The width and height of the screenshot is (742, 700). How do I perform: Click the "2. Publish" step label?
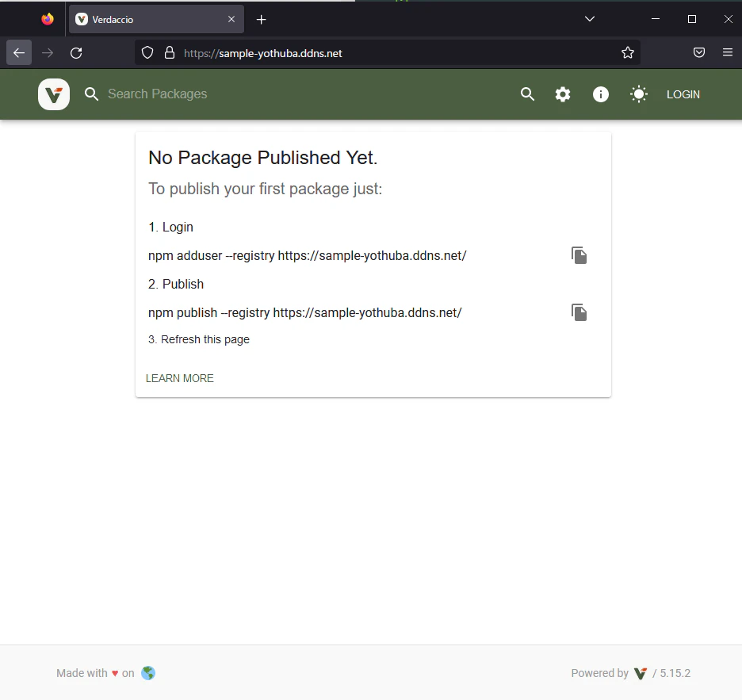[x=176, y=284]
